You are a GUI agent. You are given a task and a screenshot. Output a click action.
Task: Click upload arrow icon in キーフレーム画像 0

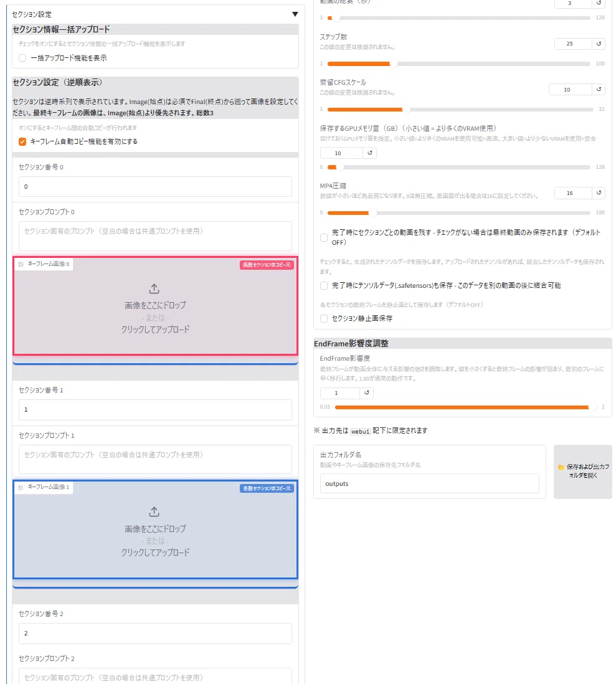154,289
